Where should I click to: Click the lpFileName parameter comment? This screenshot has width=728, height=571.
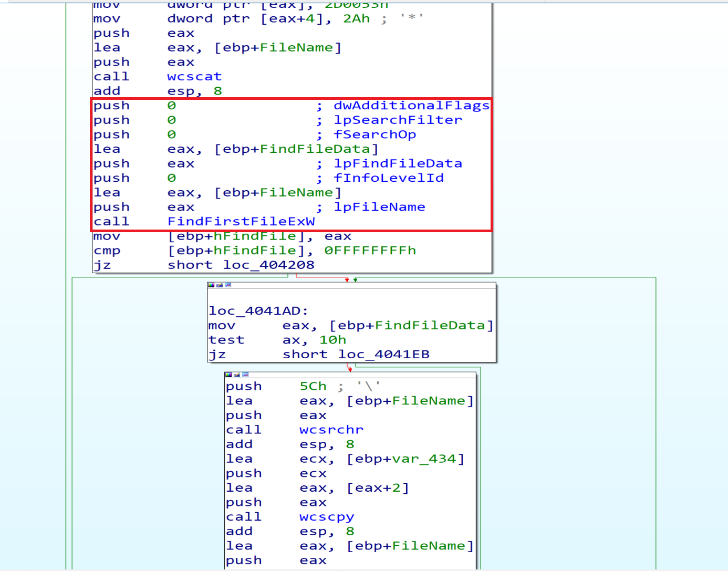pyautogui.click(x=379, y=207)
